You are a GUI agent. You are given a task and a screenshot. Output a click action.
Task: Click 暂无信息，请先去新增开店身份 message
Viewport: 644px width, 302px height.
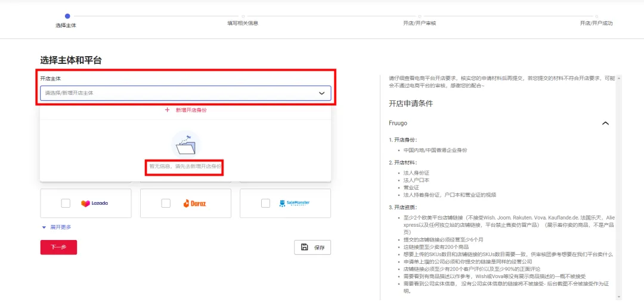[185, 167]
